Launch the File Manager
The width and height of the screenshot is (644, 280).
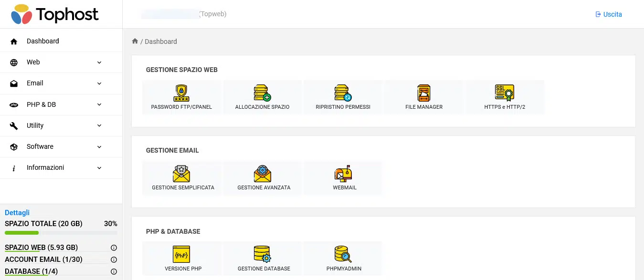423,97
